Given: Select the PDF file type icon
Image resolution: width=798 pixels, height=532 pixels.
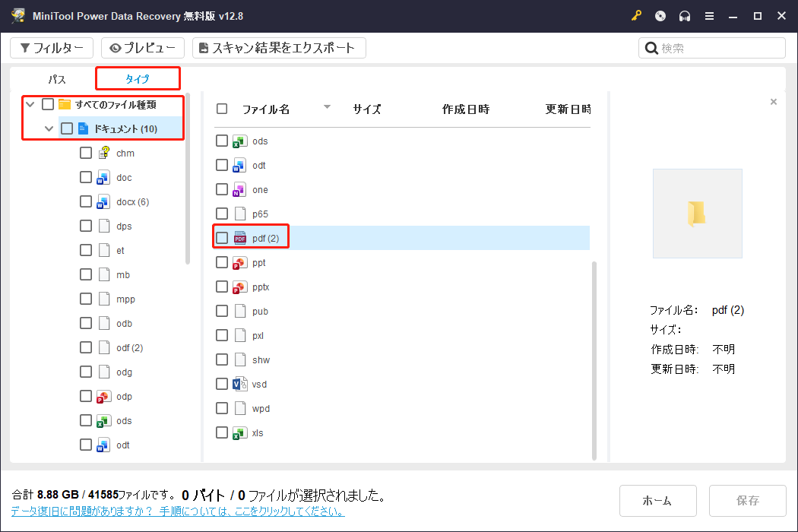Looking at the screenshot, I should [x=239, y=236].
